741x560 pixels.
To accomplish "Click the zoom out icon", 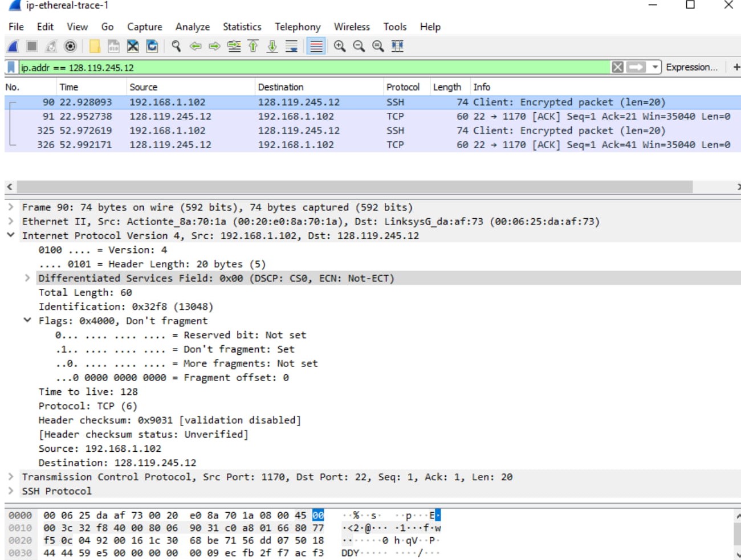I will coord(359,46).
